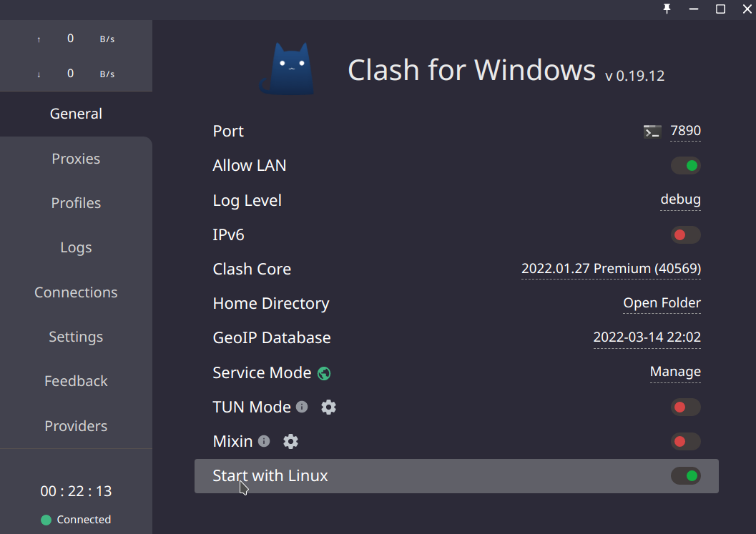Enable the IPv6 toggle
756x534 pixels.
686,234
